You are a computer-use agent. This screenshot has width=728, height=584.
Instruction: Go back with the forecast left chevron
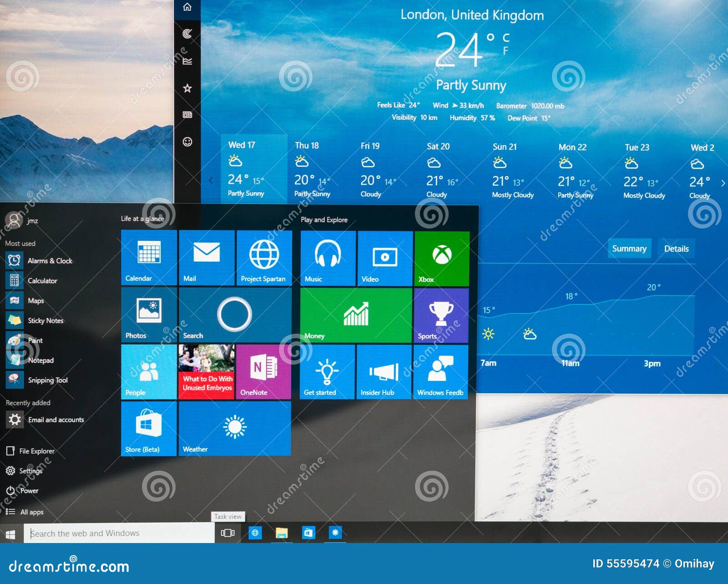(x=210, y=181)
